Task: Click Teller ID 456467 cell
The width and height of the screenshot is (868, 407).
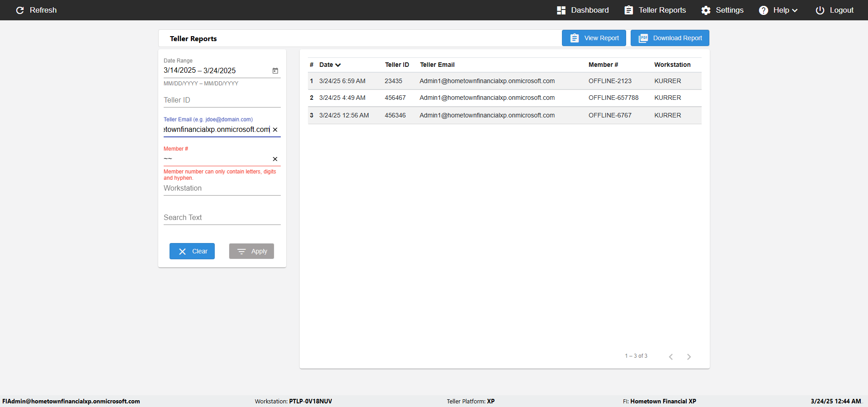Action: [x=395, y=98]
